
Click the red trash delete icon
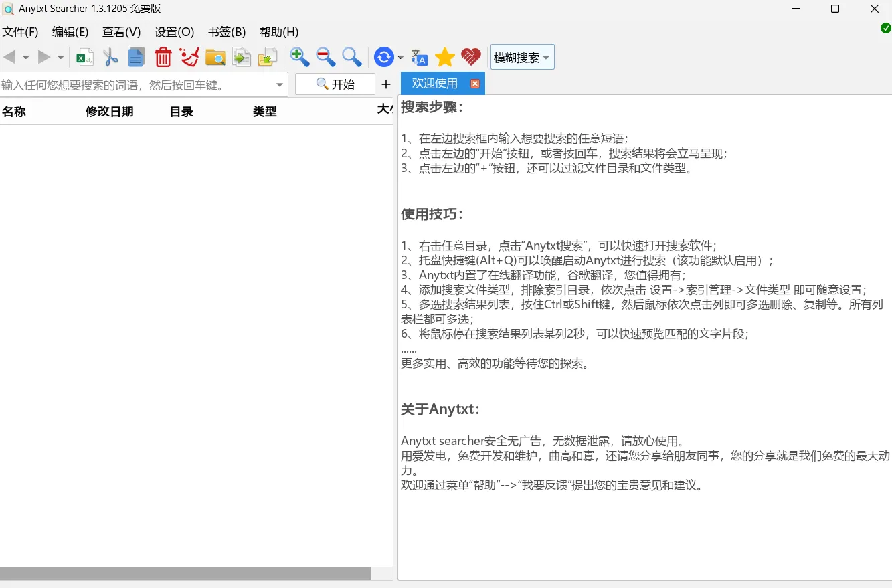[163, 57]
